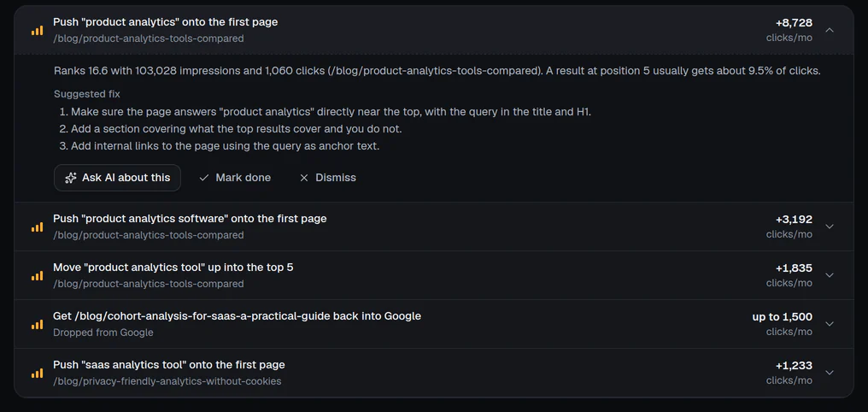The height and width of the screenshot is (412, 868).
Task: Open Ask AI about this
Action: click(x=117, y=178)
